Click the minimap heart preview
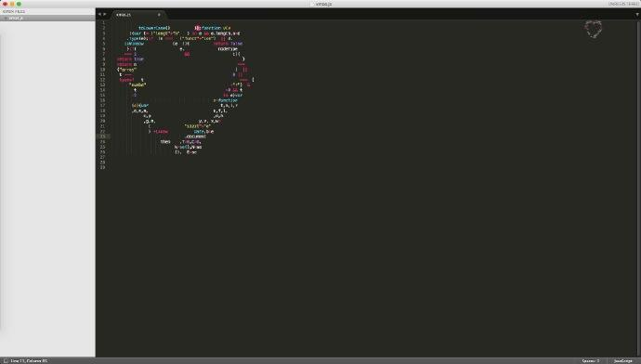 point(594,30)
